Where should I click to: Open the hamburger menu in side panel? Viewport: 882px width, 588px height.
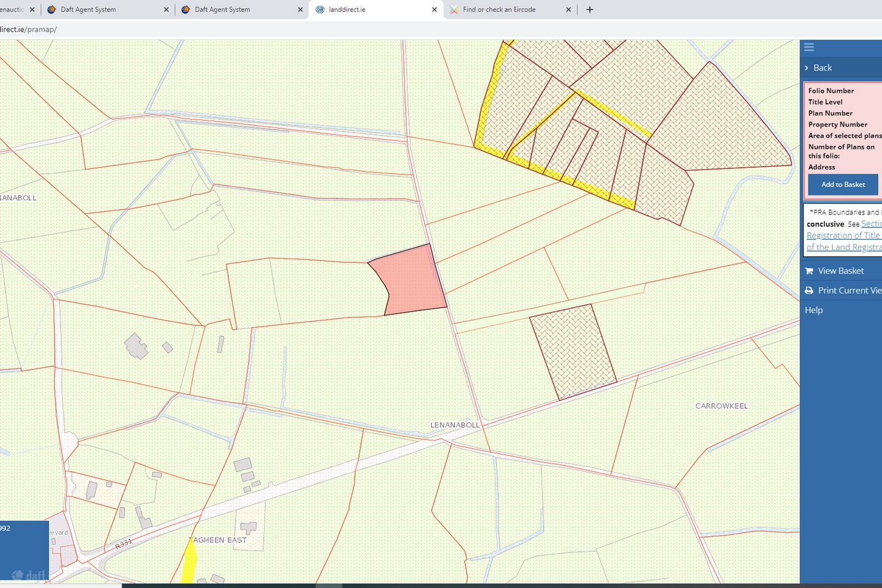[809, 47]
